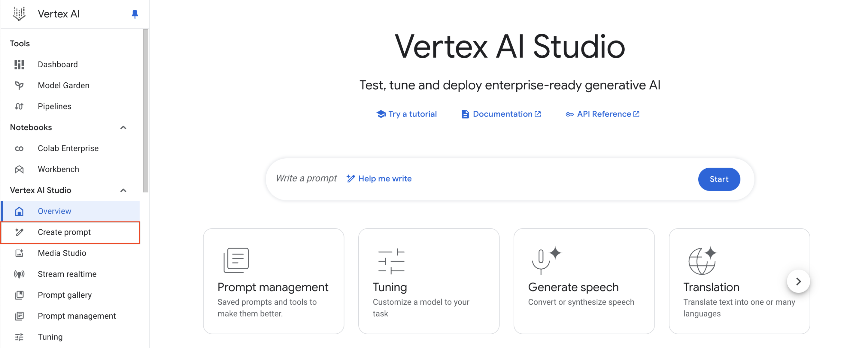This screenshot has width=868, height=348.
Task: Click the Translation globe icon
Action: coord(703,260)
